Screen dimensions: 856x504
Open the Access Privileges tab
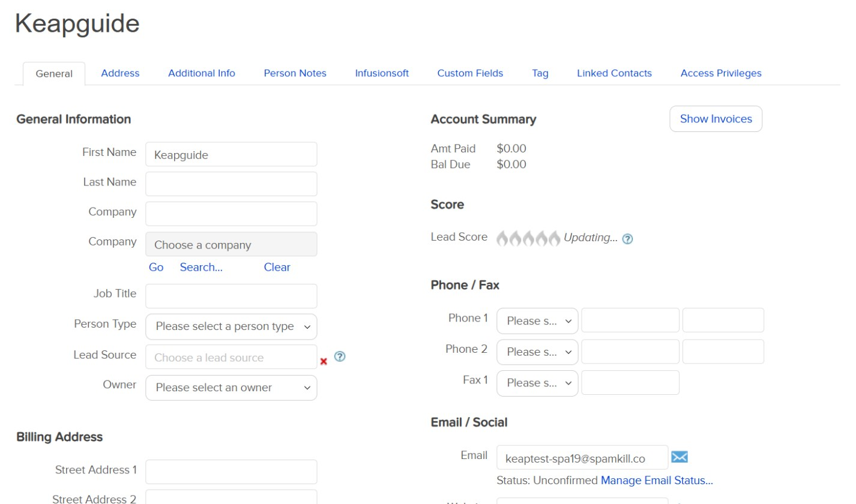(721, 73)
